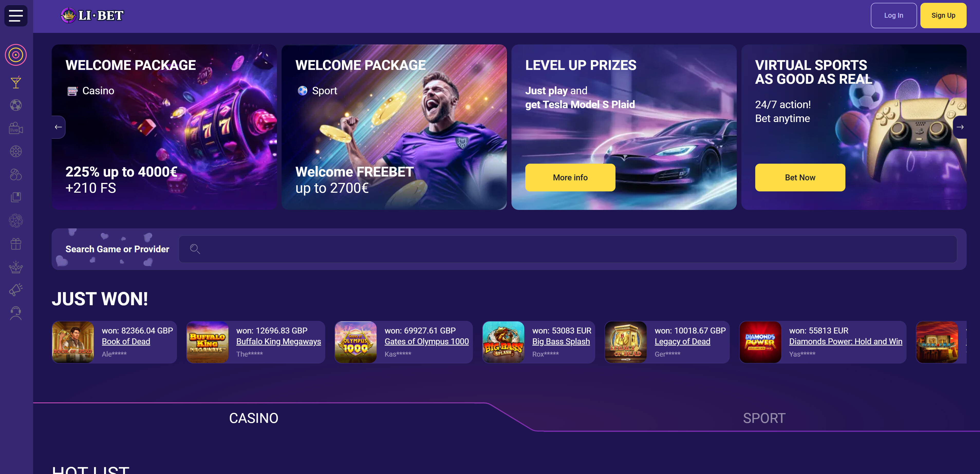Open the Book of Dead link
Image resolution: width=980 pixels, height=474 pixels.
tap(126, 342)
